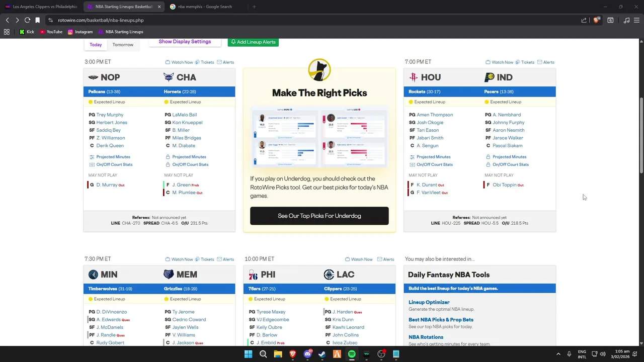Open the apps grid icon on bookmarks bar
Image resolution: width=644 pixels, height=362 pixels.
pos(7,32)
